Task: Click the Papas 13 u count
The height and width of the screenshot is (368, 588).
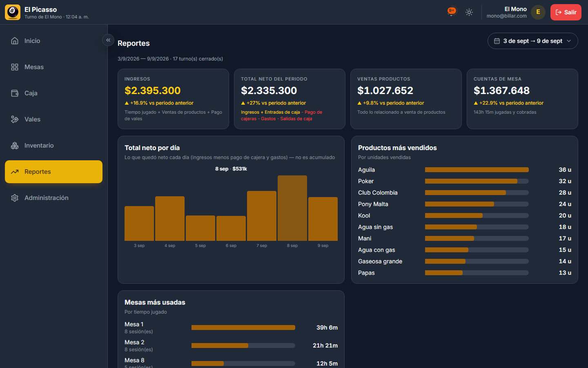Action: [565, 273]
